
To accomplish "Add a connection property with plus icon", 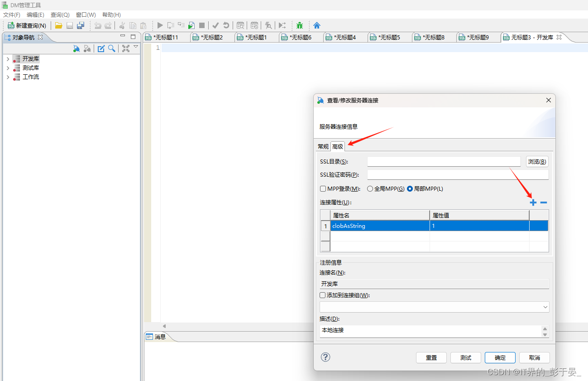I will point(533,203).
